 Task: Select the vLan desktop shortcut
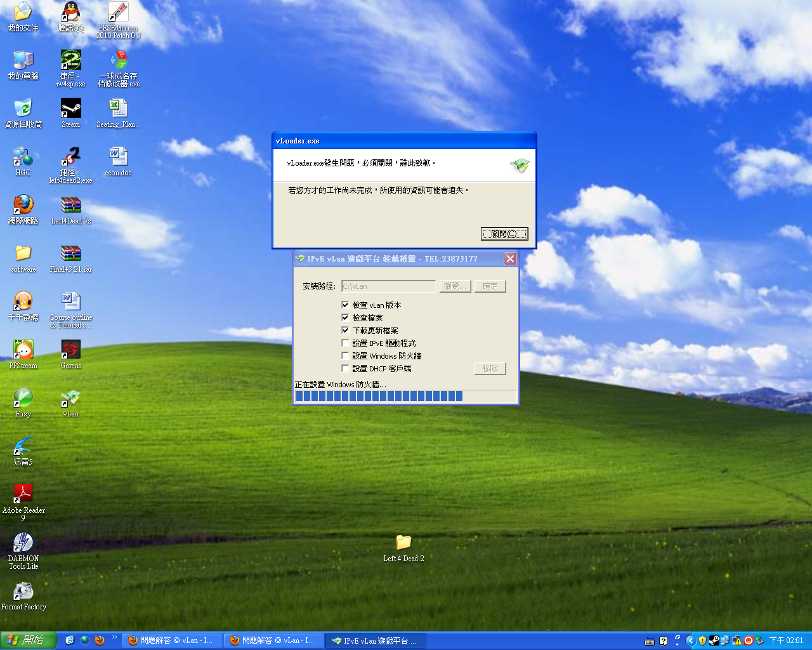point(70,399)
